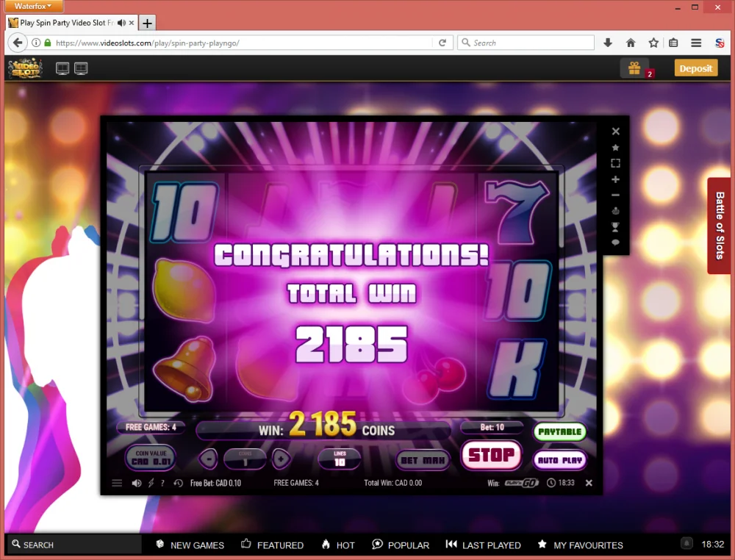Click 'Free Bet: CAD 0.10' text
Image resolution: width=735 pixels, height=560 pixels.
click(x=215, y=483)
